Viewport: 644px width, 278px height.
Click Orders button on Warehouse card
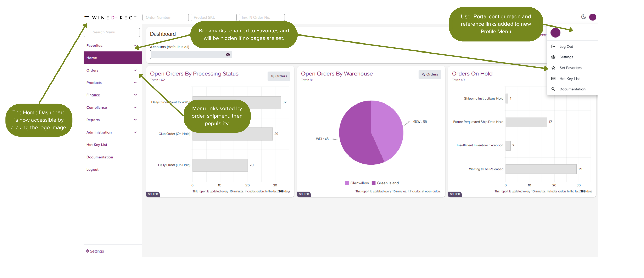430,74
